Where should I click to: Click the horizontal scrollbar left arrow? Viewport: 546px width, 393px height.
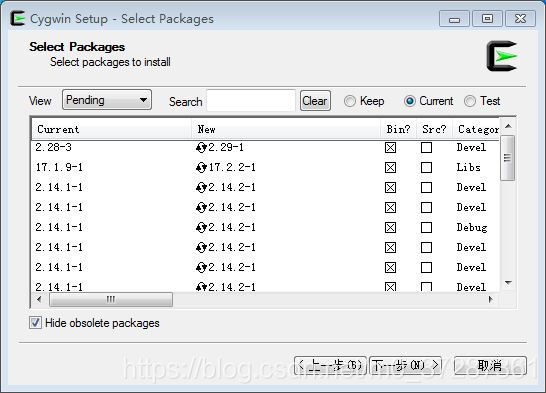[39, 299]
